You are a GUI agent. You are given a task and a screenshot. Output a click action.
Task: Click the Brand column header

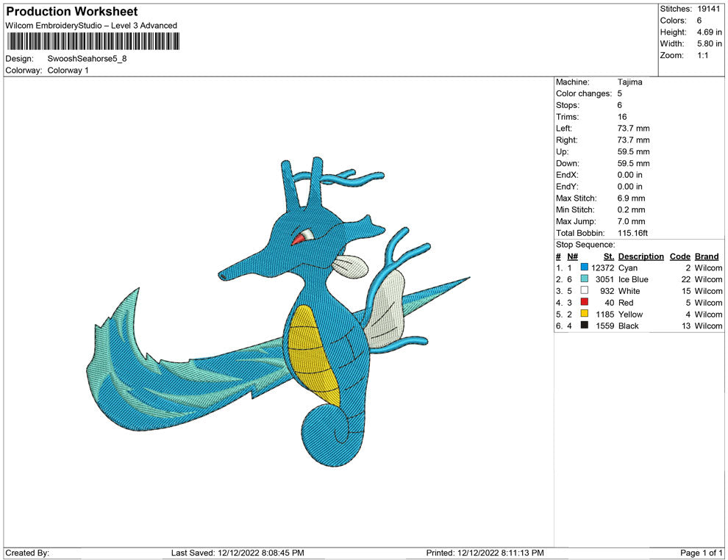(707, 256)
